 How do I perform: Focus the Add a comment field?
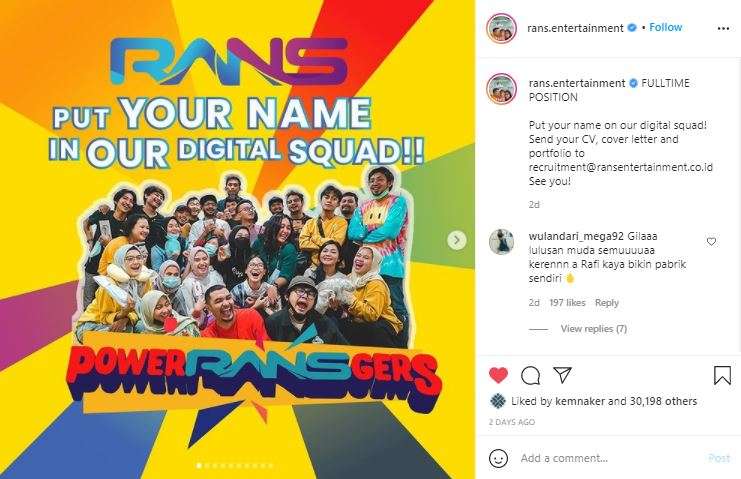[x=610, y=458]
